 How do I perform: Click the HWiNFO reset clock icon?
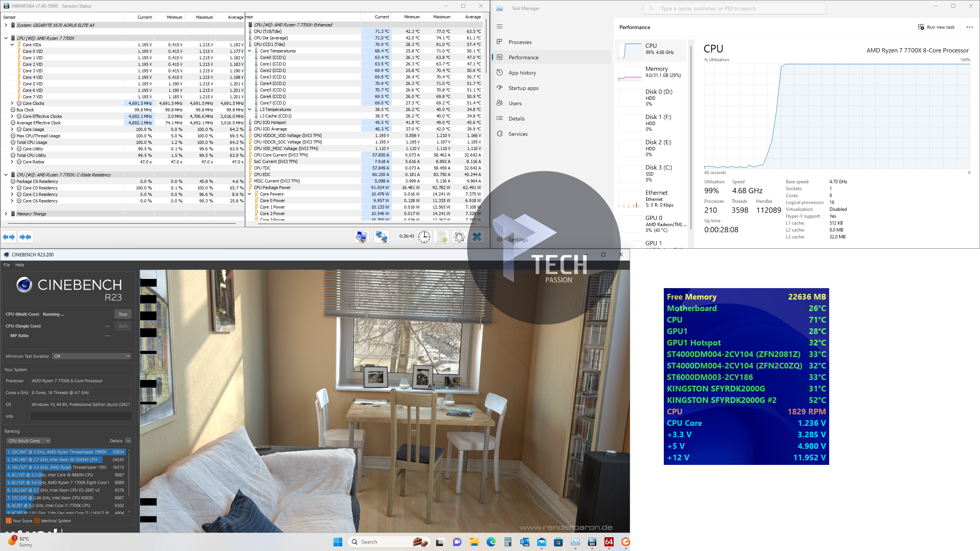pos(424,237)
